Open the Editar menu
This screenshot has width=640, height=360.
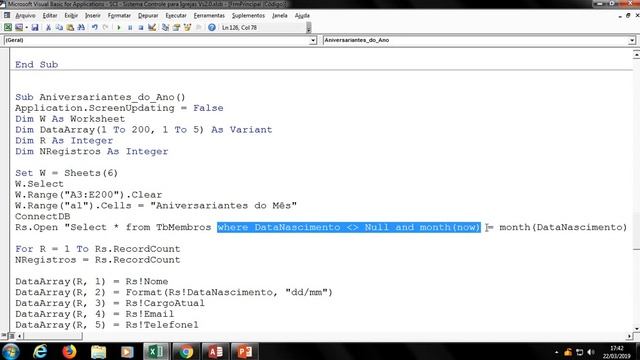(x=50, y=16)
